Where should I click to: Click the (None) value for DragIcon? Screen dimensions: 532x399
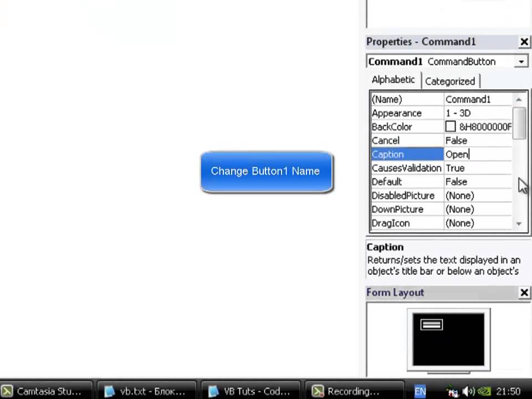[477, 223]
